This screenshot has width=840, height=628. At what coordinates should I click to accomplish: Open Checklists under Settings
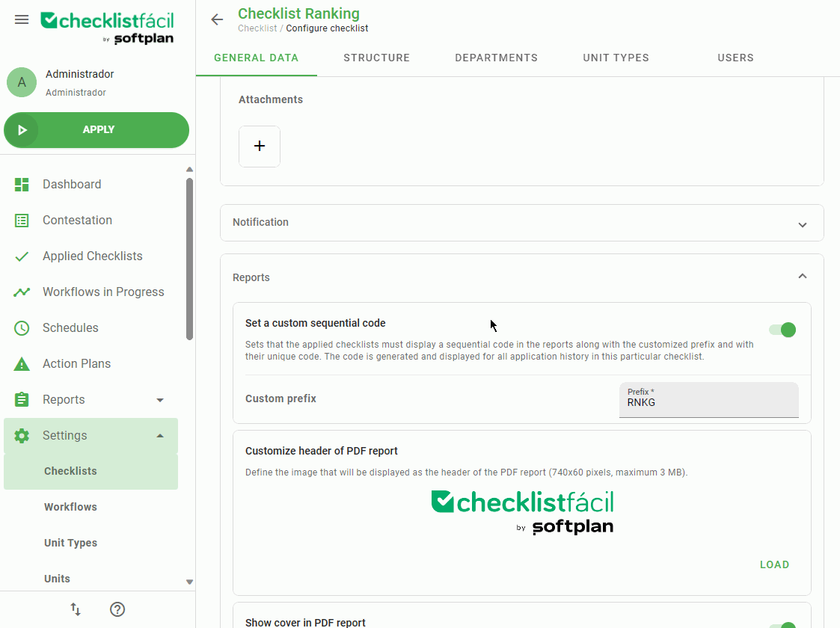[91, 471]
